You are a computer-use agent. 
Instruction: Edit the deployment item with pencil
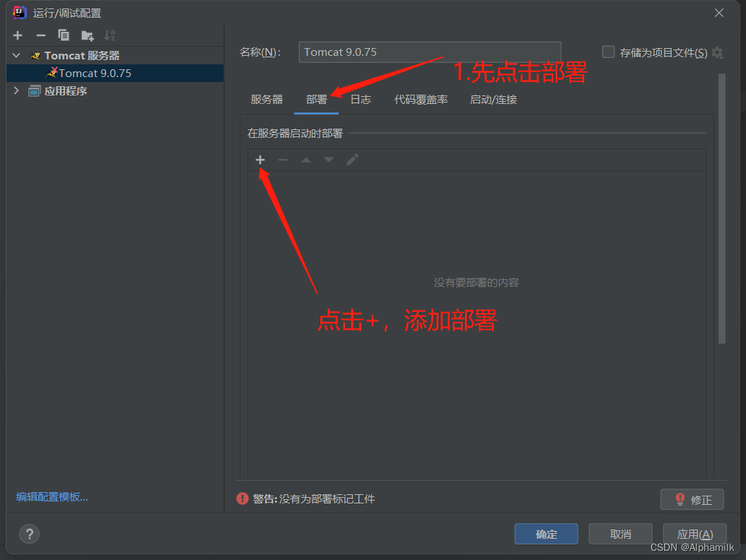coord(352,160)
